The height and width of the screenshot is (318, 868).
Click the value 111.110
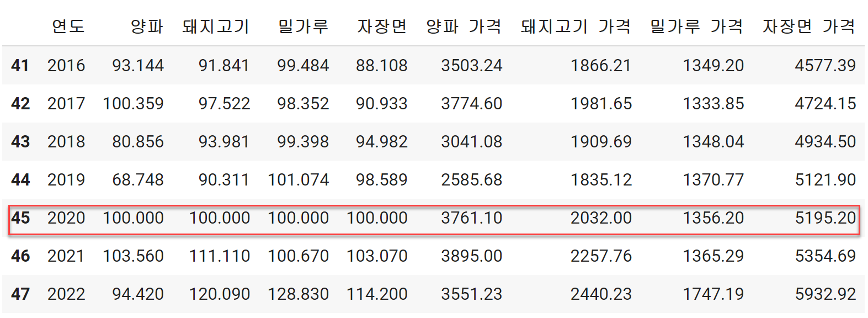coord(220,256)
